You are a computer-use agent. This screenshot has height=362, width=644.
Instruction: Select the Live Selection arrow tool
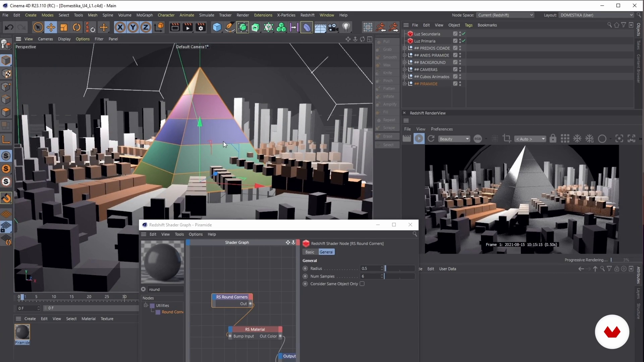(38, 27)
